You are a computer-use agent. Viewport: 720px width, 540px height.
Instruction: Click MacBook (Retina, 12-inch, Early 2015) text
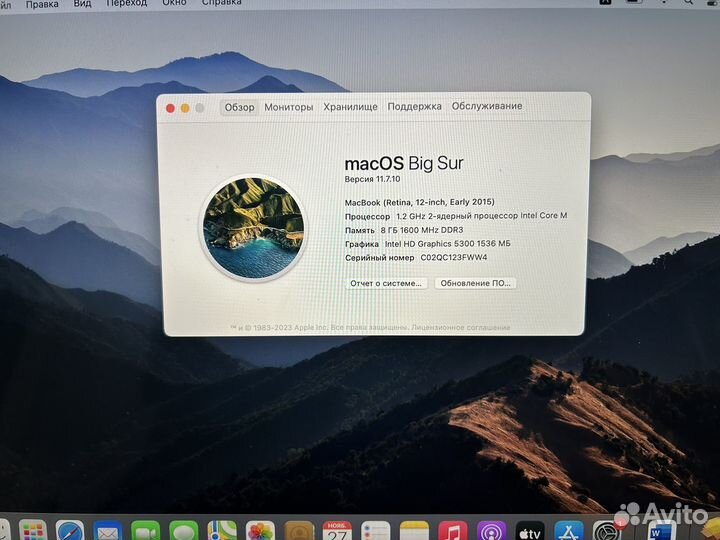pos(420,202)
